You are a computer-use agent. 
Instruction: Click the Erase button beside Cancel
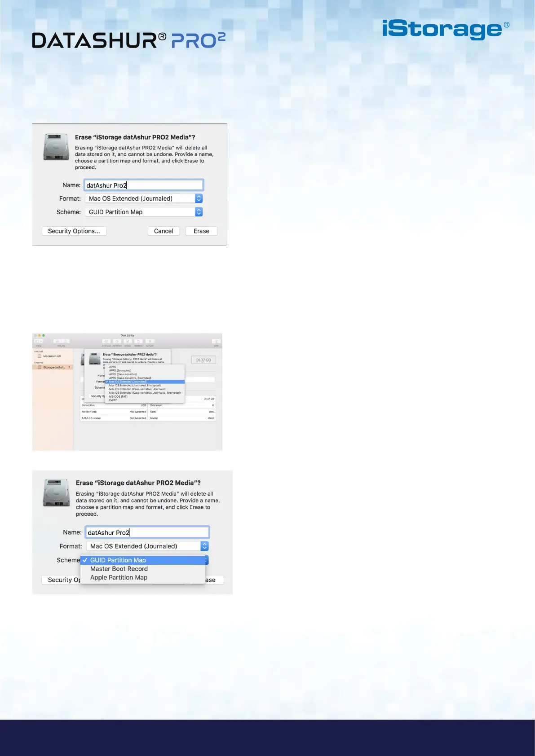201,231
